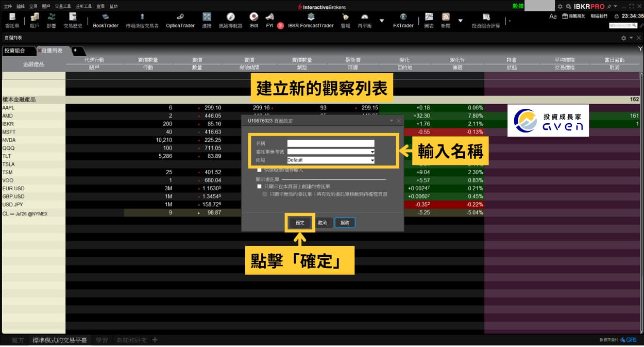Switch to 學習 bottom tab
Image resolution: width=644 pixels, height=347 pixels.
tap(101, 340)
